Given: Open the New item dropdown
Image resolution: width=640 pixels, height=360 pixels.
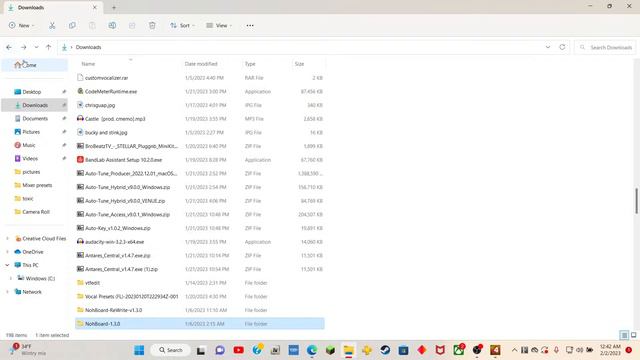Looking at the screenshot, I should 22,25.
